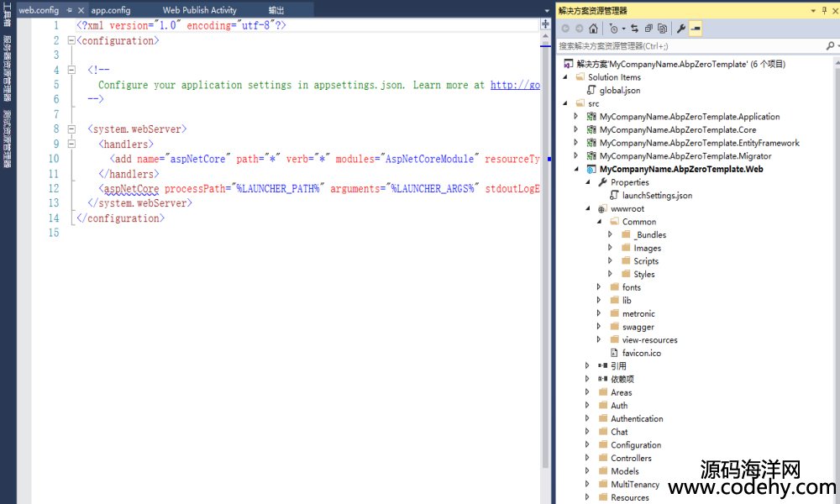Click the Home icon in Solution Explorer

pyautogui.click(x=593, y=29)
